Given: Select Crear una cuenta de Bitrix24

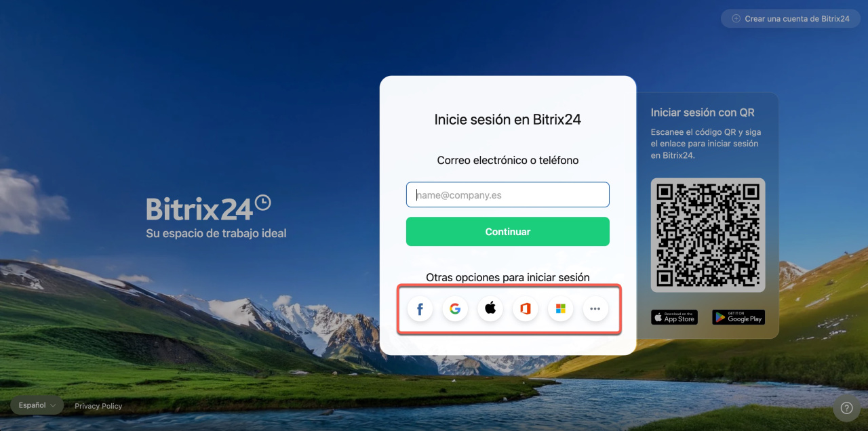Looking at the screenshot, I should click(790, 19).
